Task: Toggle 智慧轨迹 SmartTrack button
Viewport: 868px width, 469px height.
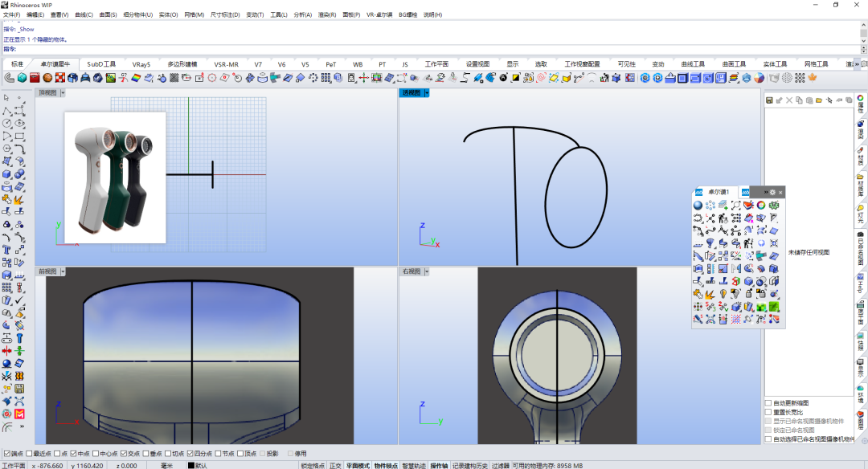Action: point(414,466)
